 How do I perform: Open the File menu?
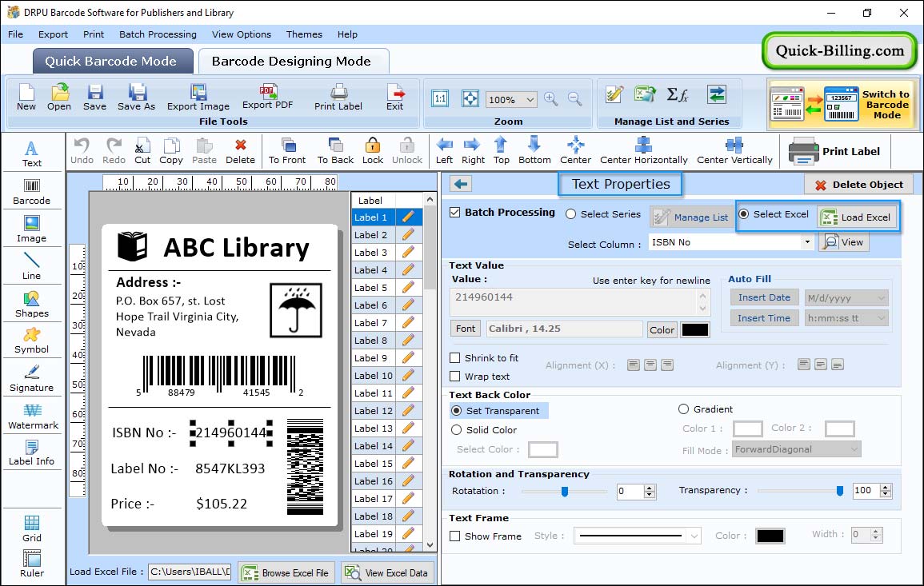16,34
